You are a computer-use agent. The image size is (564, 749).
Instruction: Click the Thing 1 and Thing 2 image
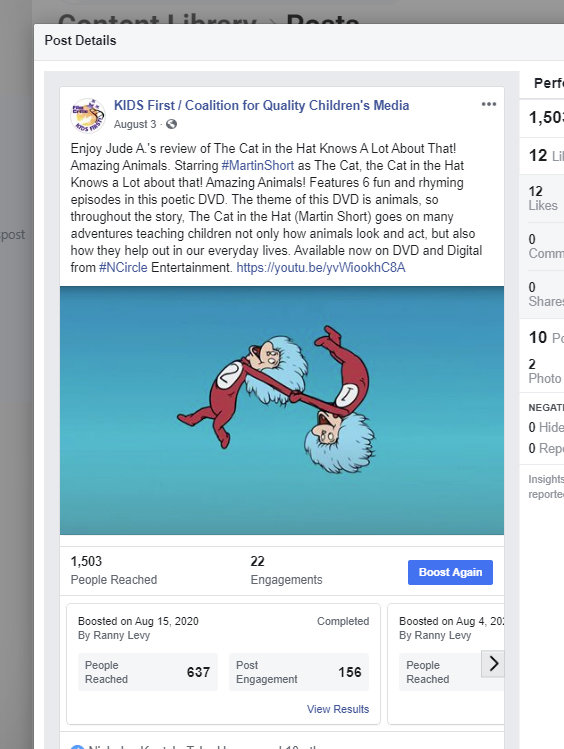tap(282, 410)
